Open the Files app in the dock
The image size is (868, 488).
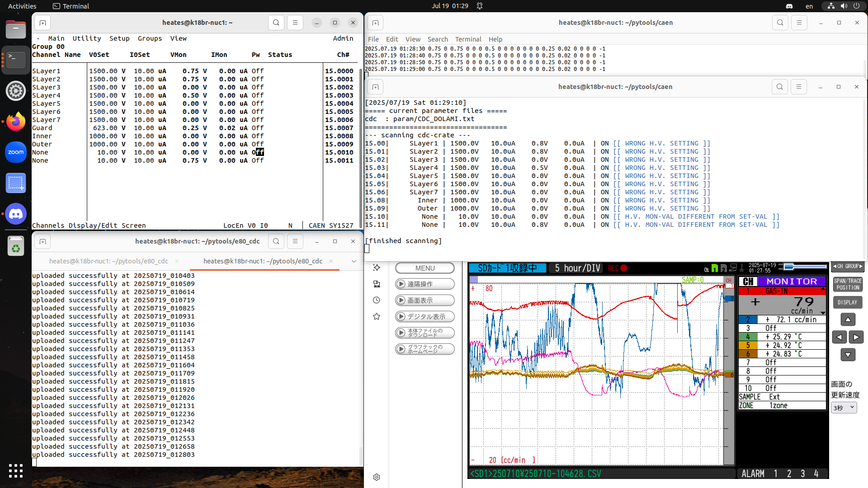16,29
